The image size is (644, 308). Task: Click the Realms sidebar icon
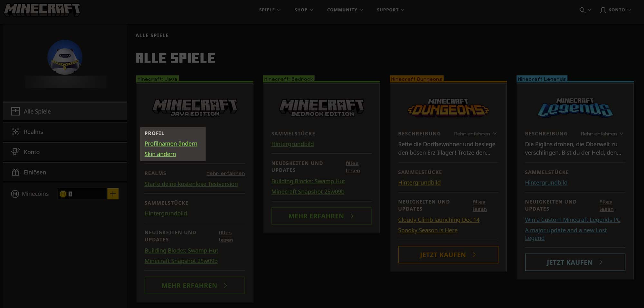[x=15, y=132]
